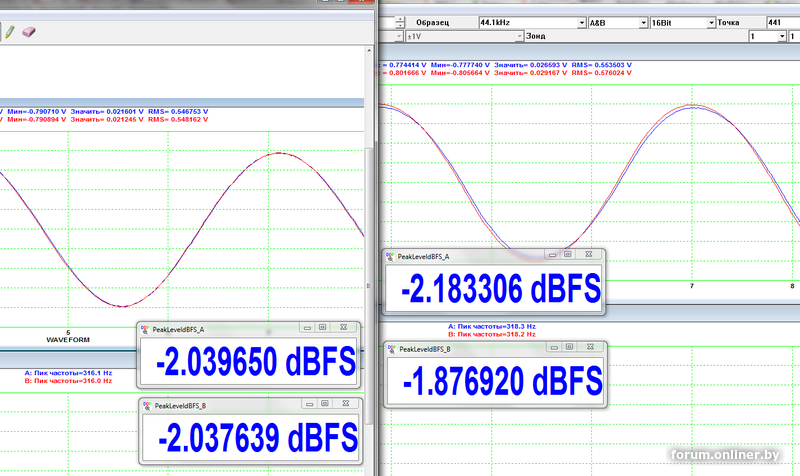
Task: Open the dropdown showing 1 beside Зонд
Action: (782, 36)
